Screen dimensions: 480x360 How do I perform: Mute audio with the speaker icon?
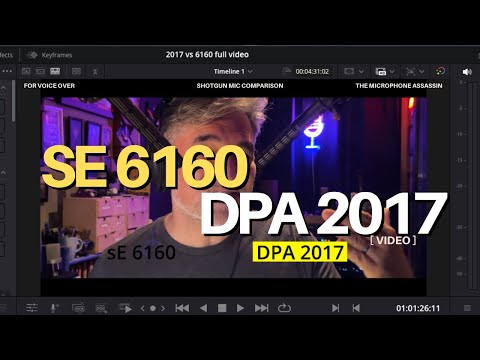[467, 72]
